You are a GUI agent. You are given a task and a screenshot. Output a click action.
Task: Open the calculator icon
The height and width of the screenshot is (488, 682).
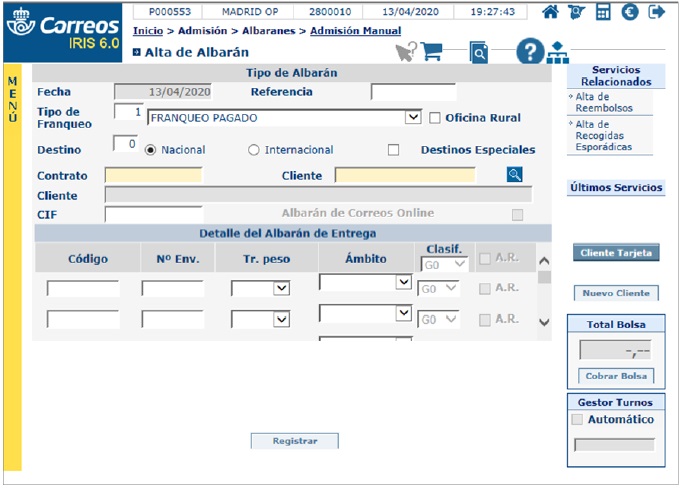coord(603,13)
